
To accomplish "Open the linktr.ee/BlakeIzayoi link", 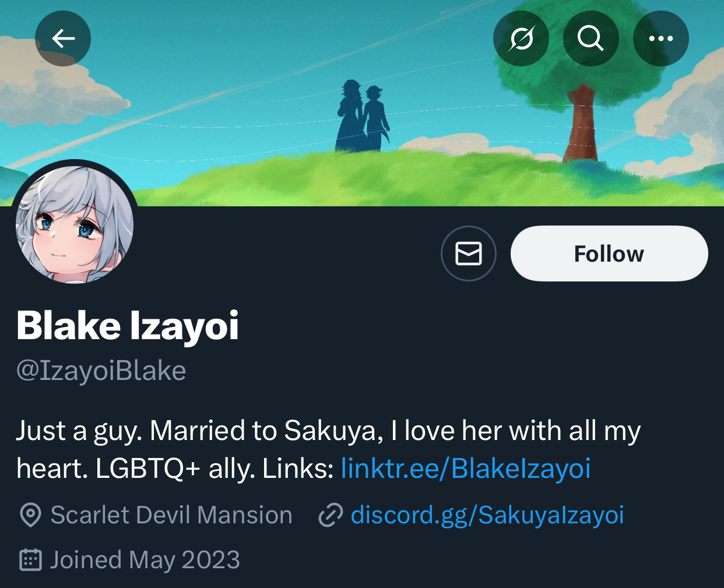I will point(466,468).
